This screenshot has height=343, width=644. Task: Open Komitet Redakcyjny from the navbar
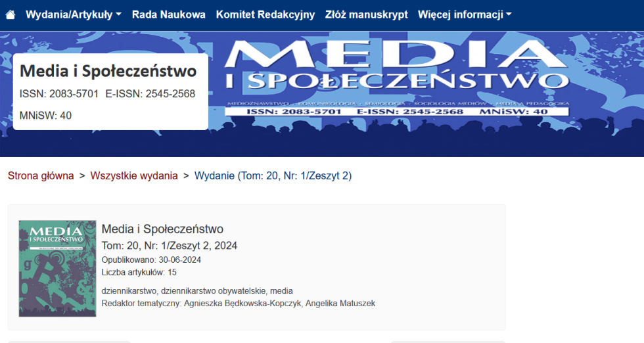(x=265, y=15)
